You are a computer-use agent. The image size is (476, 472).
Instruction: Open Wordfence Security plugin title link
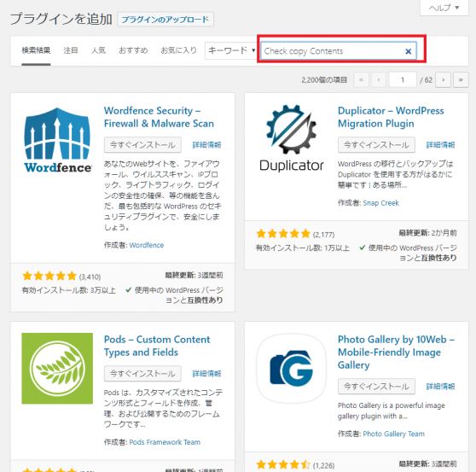point(159,117)
